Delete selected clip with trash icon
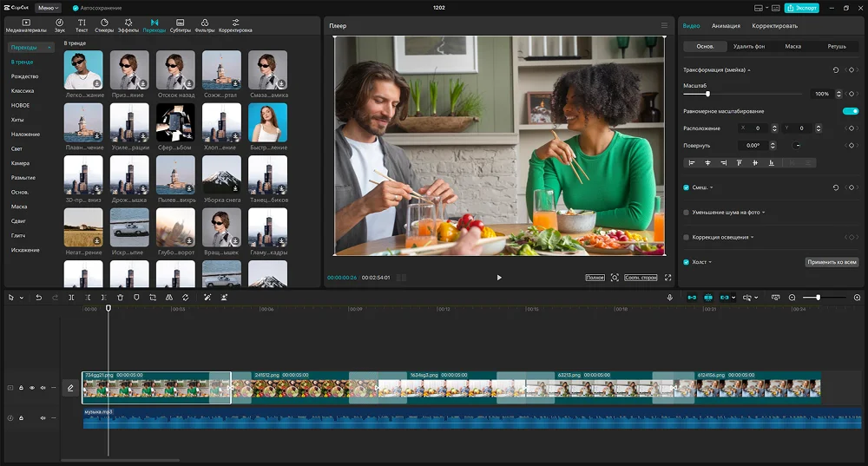This screenshot has width=868, height=466. (120, 298)
